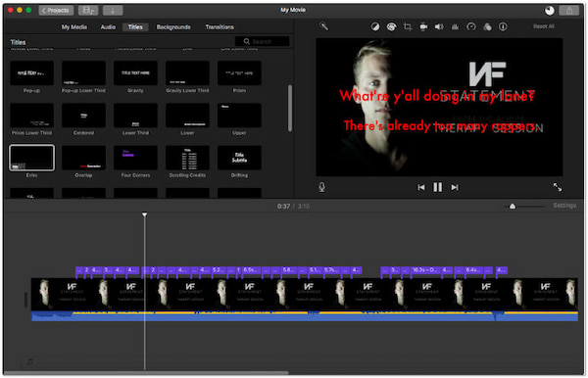Open the clip information icon

tap(503, 26)
